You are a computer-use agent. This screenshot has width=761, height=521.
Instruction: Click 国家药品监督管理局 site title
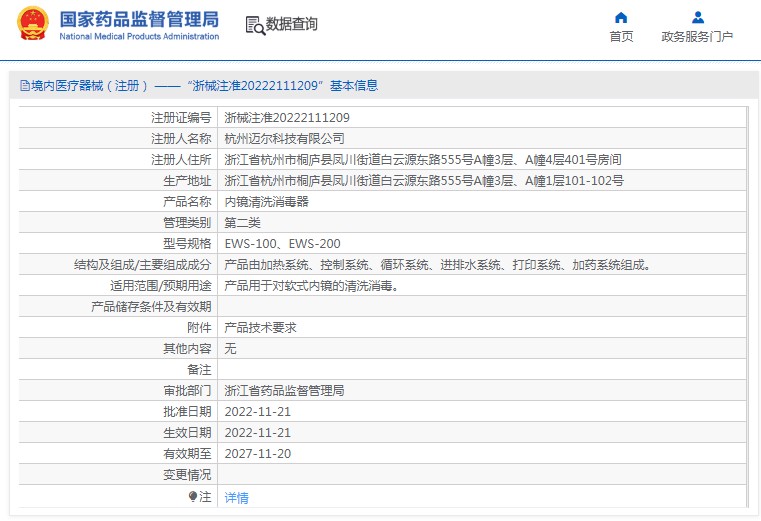139,19
